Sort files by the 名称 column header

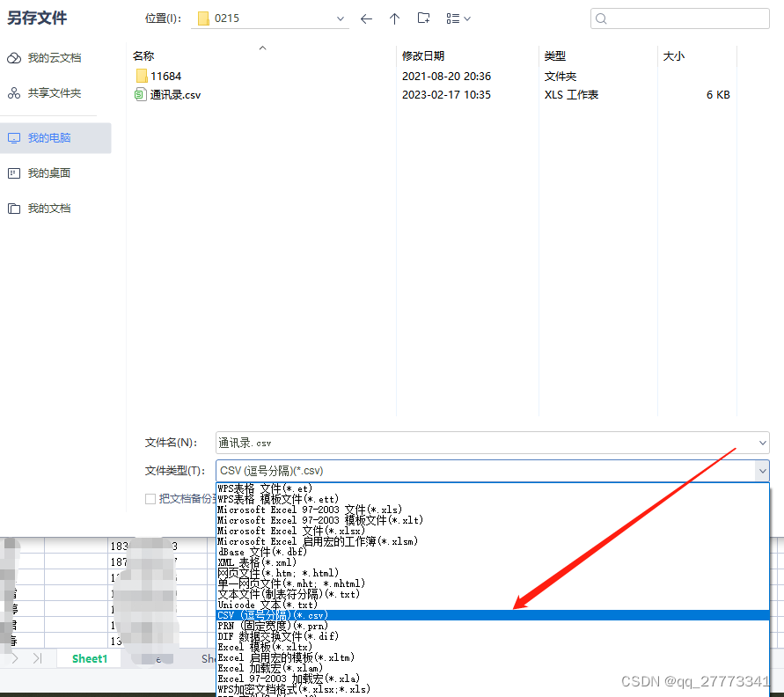(x=143, y=55)
